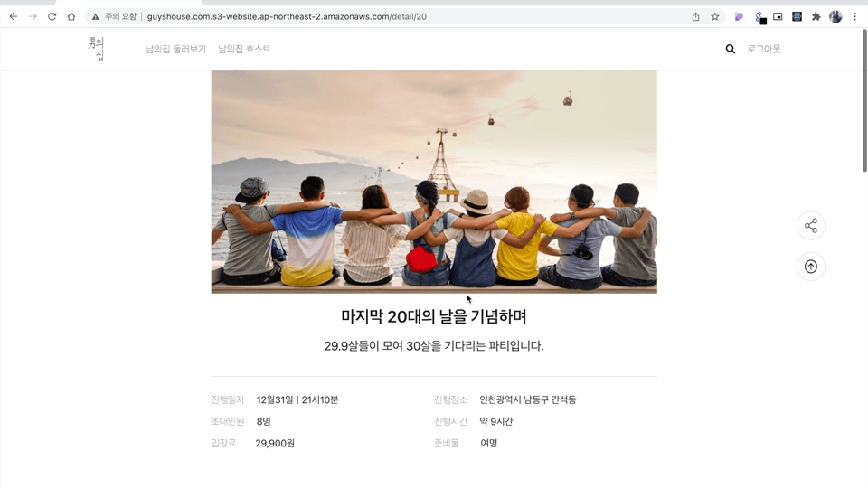The height and width of the screenshot is (488, 868).
Task: Open 남의집 둘러보기 menu
Action: [175, 49]
